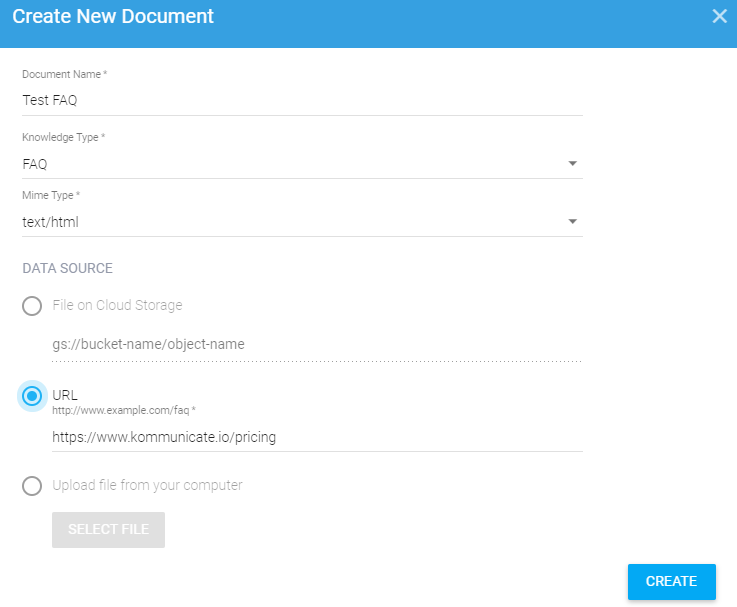This screenshot has height=607, width=737.
Task: Click the 'URL' option label text
Action: coord(65,395)
